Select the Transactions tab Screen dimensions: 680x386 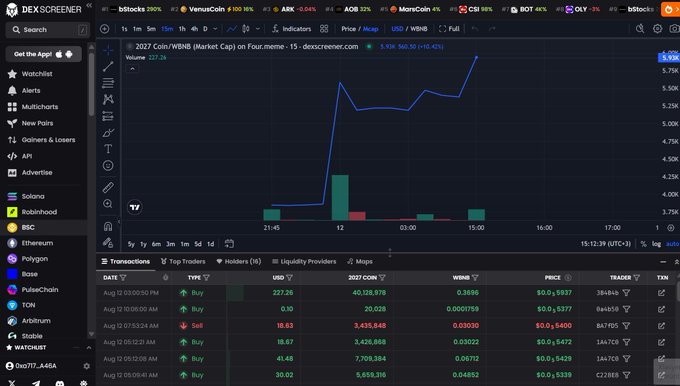coord(125,262)
